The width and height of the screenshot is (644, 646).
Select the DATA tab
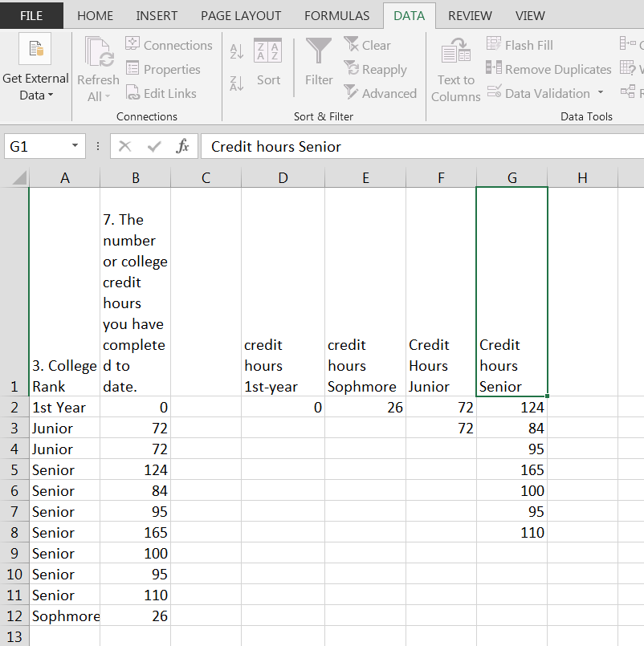409,16
